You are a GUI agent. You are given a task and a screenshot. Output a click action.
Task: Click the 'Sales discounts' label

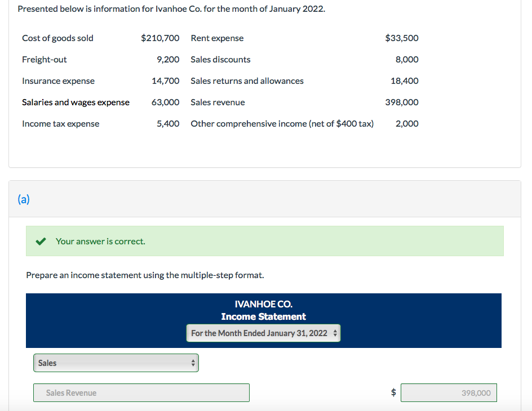pyautogui.click(x=220, y=60)
